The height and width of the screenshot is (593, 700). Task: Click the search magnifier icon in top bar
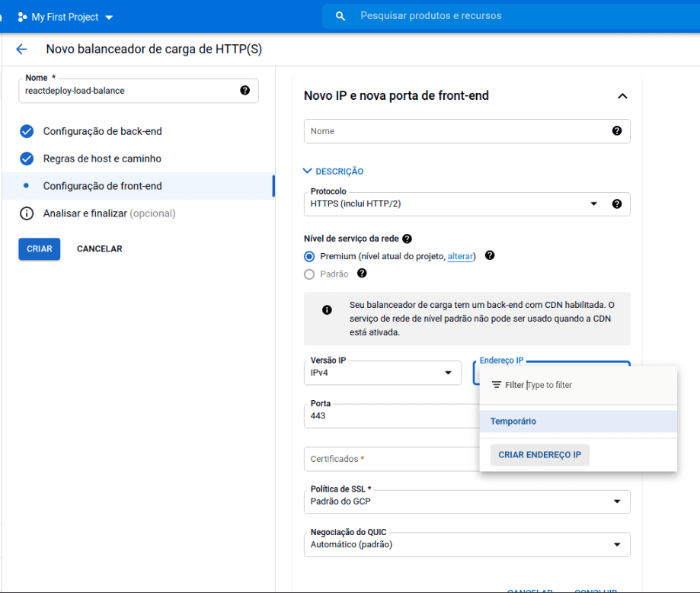click(340, 16)
